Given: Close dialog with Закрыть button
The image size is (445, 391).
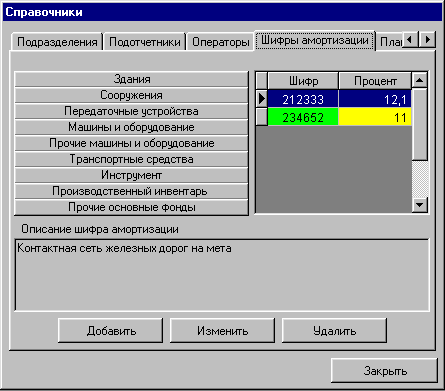Looking at the screenshot, I should click(385, 371).
